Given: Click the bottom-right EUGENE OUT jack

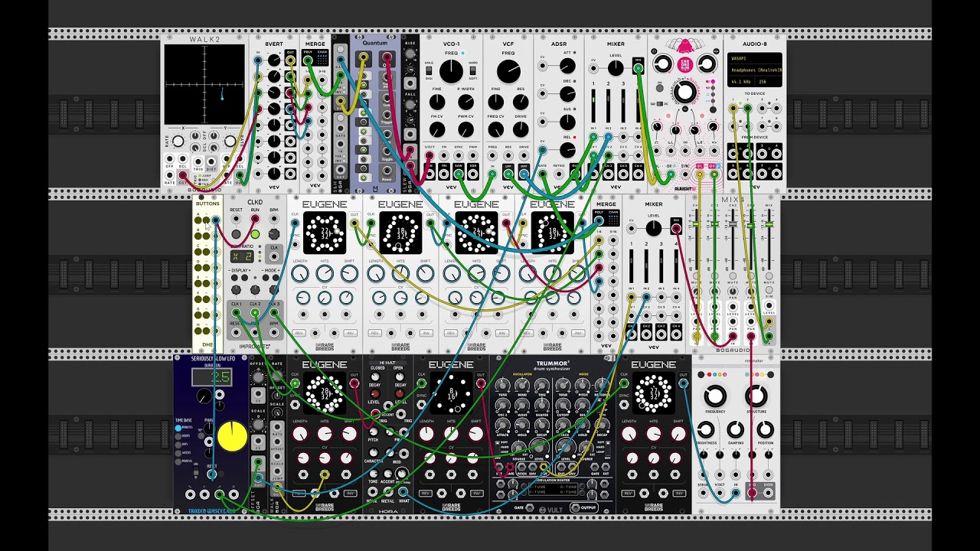Looking at the screenshot, I should coord(683,384).
